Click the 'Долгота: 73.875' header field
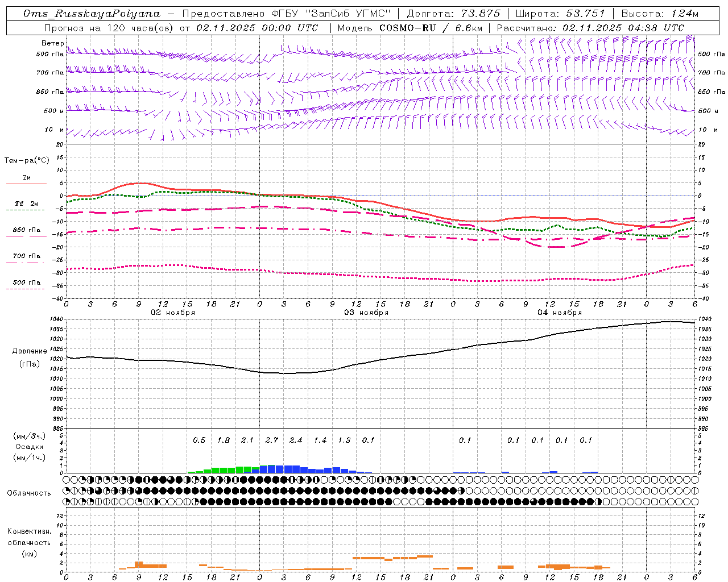 pos(453,14)
